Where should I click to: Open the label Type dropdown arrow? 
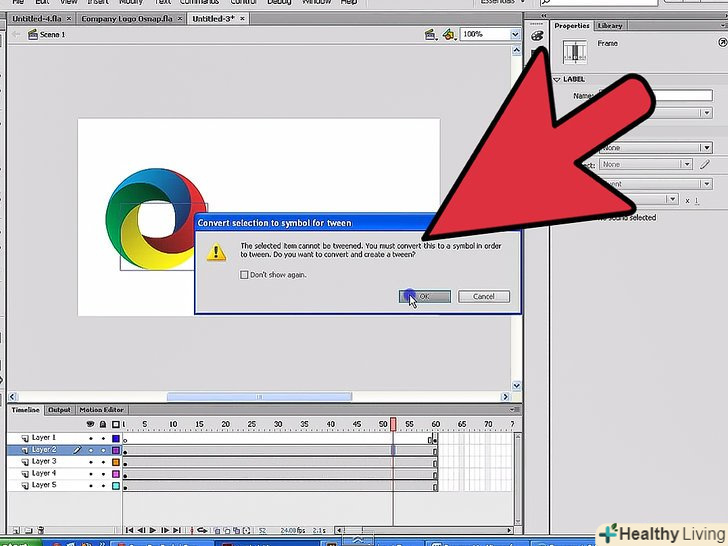click(707, 112)
